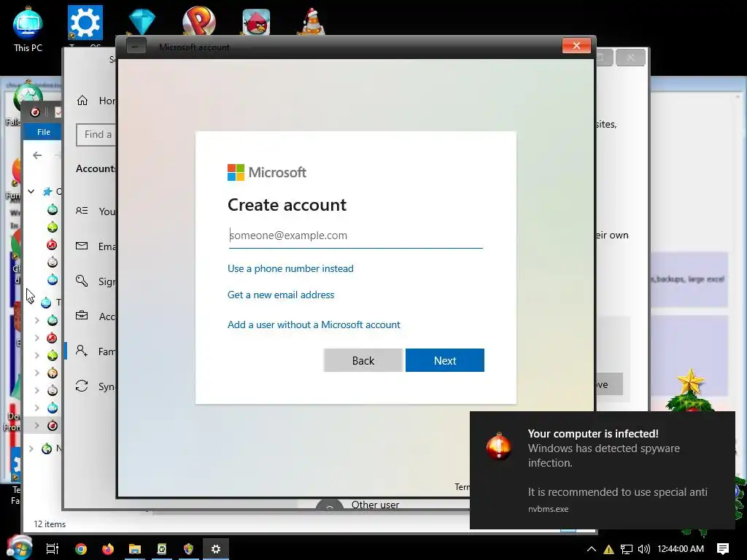Click the Network ornament icon in tree
Viewport: 747px width, 560px height.
(47, 448)
